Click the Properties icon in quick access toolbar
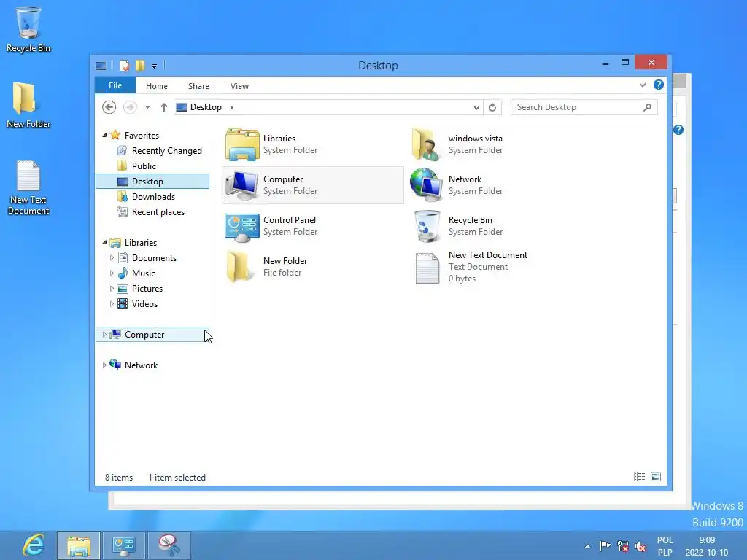747x560 pixels. click(124, 66)
